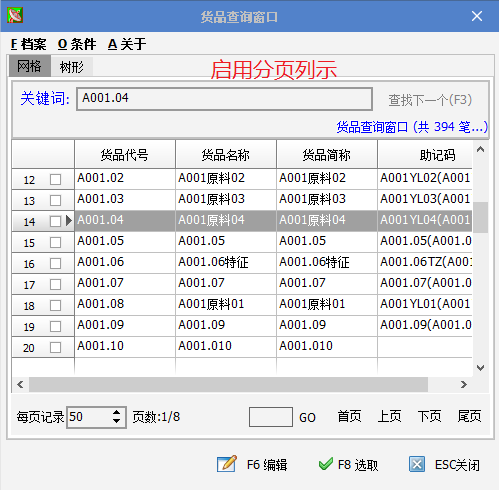Click A001.06TZ mnemonic cell

pos(425,262)
